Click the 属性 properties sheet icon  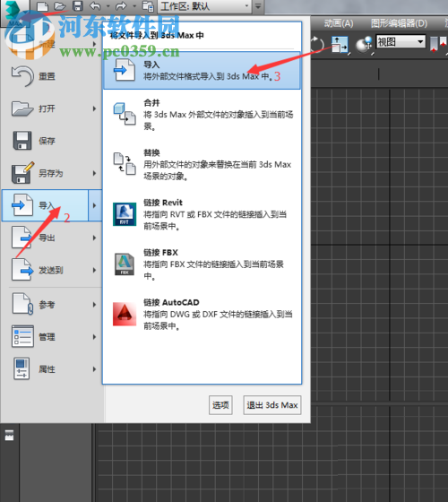click(x=22, y=368)
